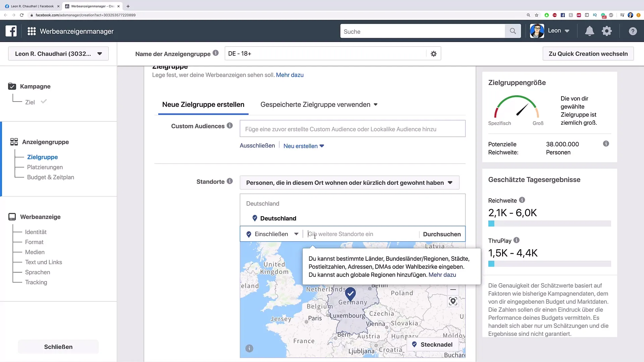Click Leon's profile picture
The width and height of the screenshot is (644, 362).
click(537, 31)
